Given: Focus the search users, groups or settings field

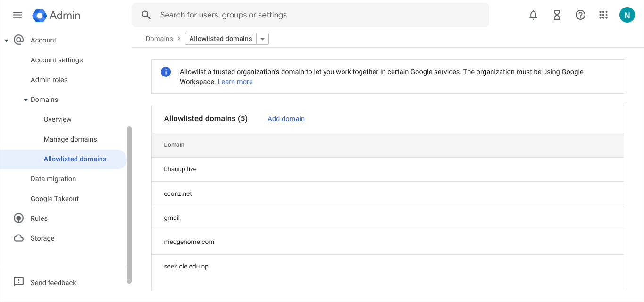Looking at the screenshot, I should tap(310, 15).
